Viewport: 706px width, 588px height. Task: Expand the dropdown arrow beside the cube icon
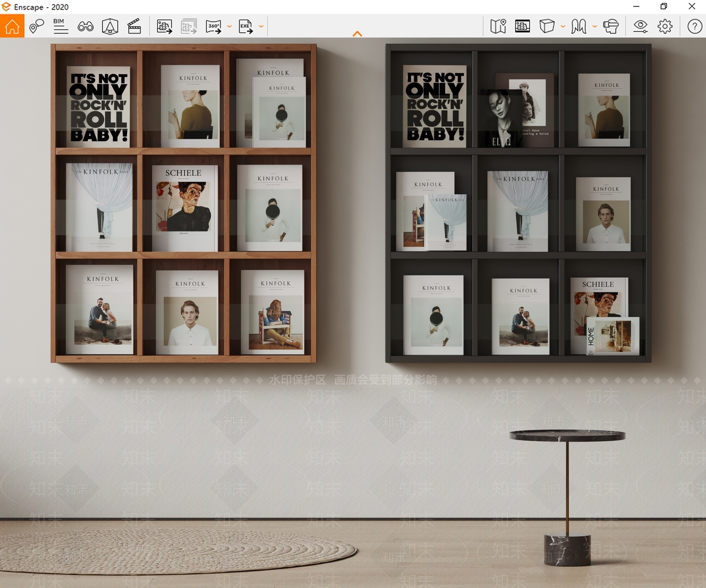point(563,26)
